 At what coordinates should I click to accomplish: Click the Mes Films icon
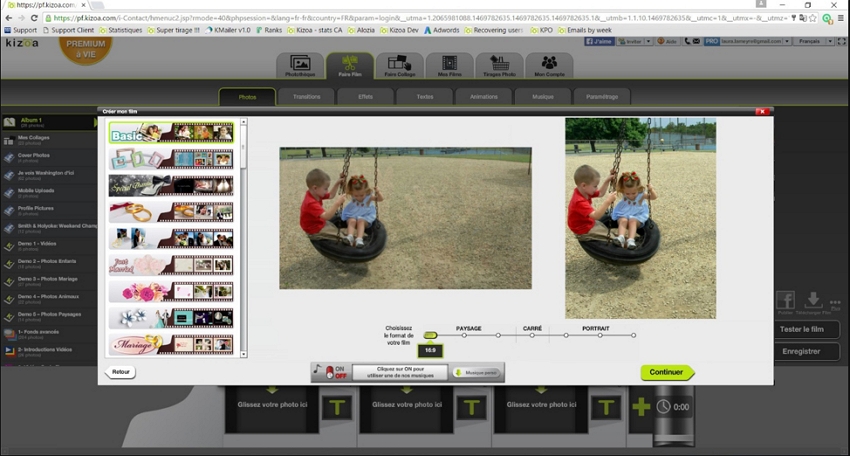tap(448, 66)
